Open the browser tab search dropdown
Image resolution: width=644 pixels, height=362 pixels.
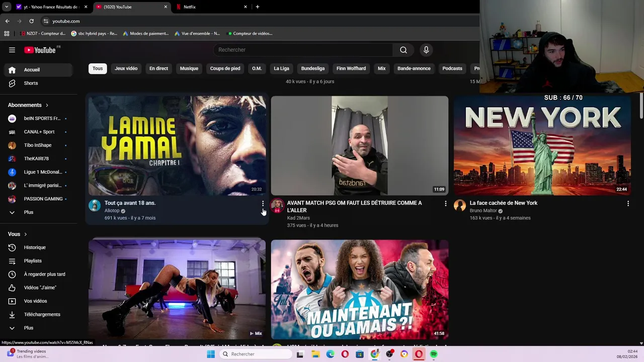coord(6,7)
